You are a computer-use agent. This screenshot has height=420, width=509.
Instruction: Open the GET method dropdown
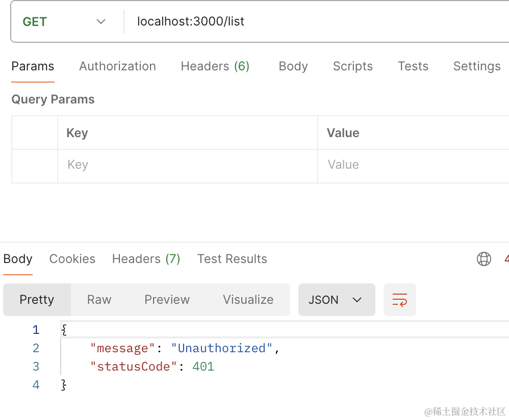[64, 21]
